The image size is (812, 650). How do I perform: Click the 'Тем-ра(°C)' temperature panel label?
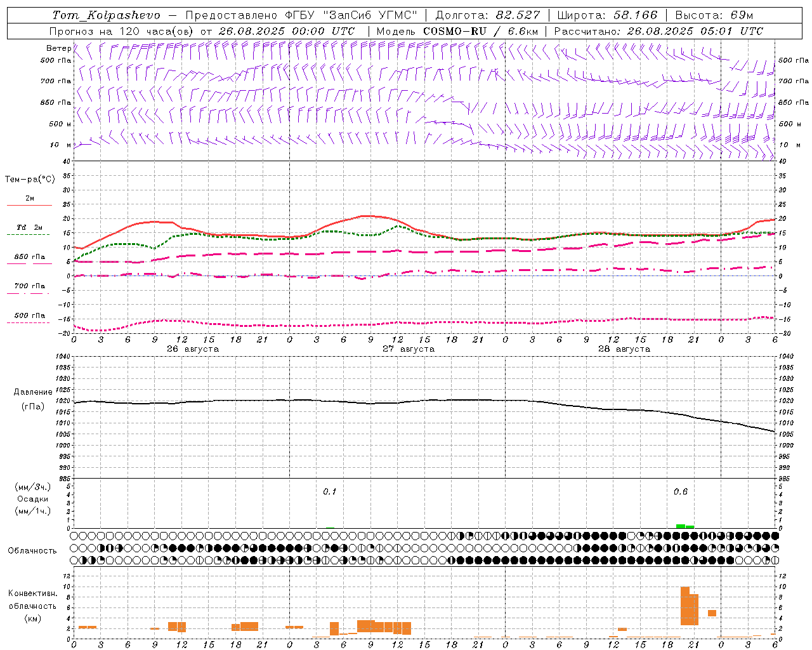click(30, 180)
